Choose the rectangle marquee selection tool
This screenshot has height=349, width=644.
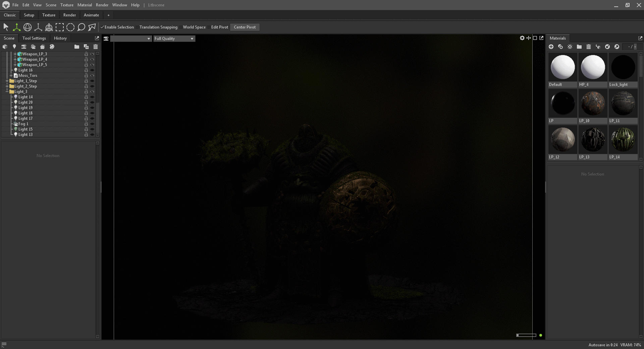click(x=59, y=27)
